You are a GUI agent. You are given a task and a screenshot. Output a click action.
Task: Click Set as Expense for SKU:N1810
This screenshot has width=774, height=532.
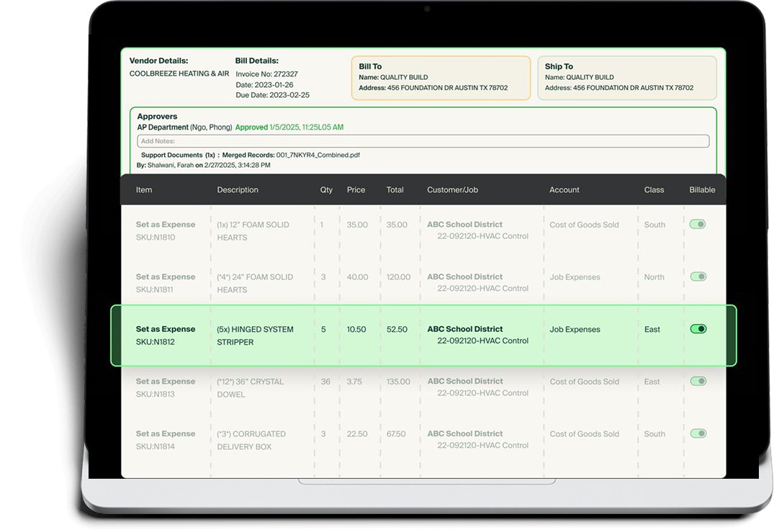click(x=166, y=225)
